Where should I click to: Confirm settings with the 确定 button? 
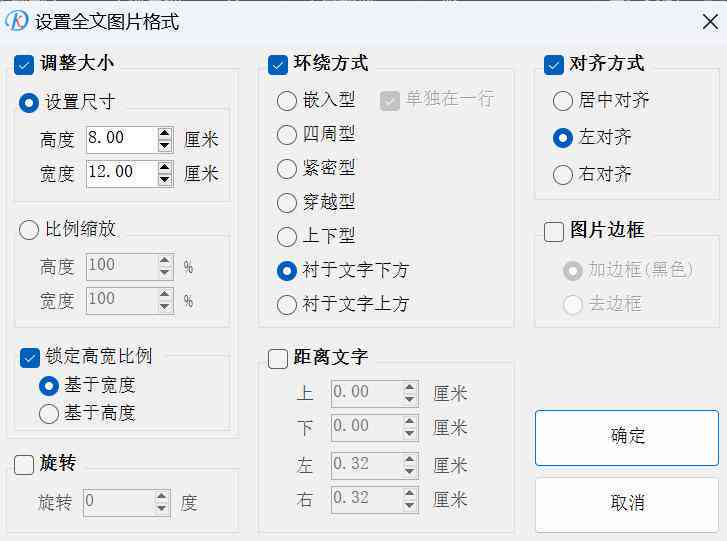pyautogui.click(x=627, y=437)
